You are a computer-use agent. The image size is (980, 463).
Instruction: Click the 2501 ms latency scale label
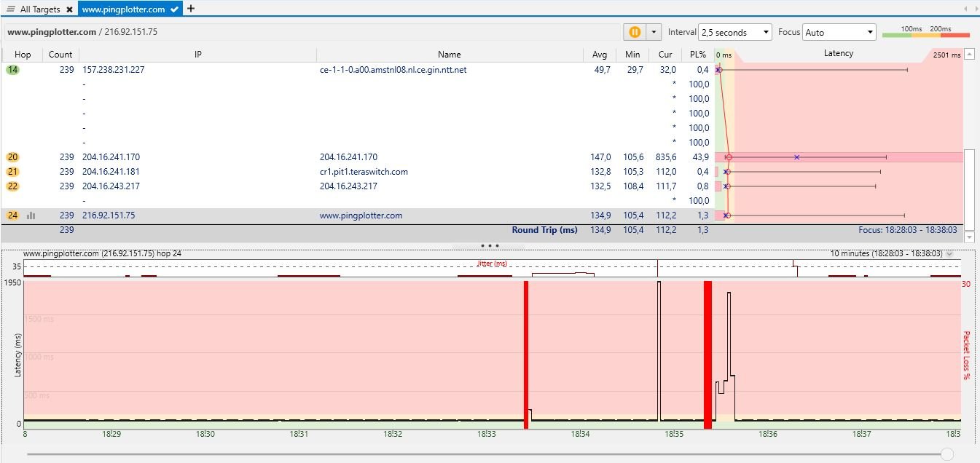pos(946,55)
